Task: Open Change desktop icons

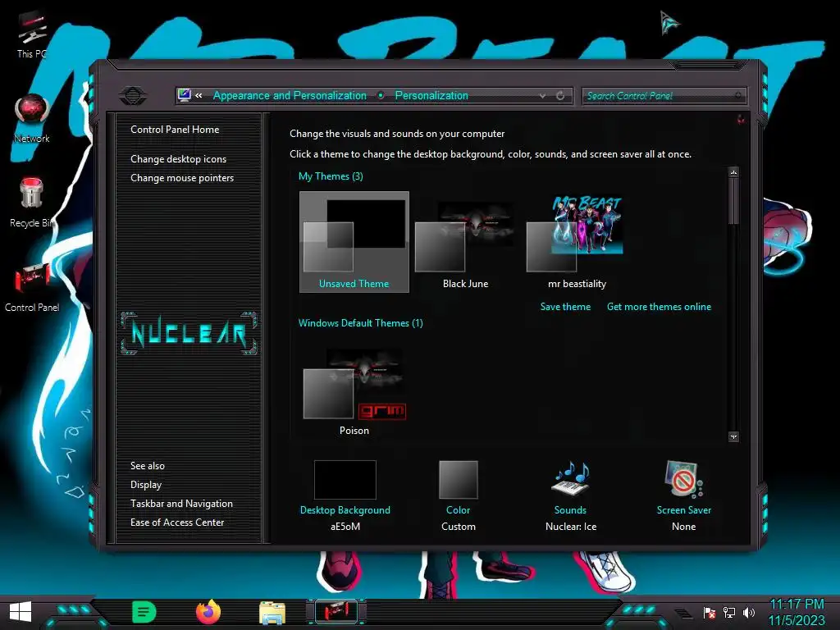Action: tap(178, 159)
